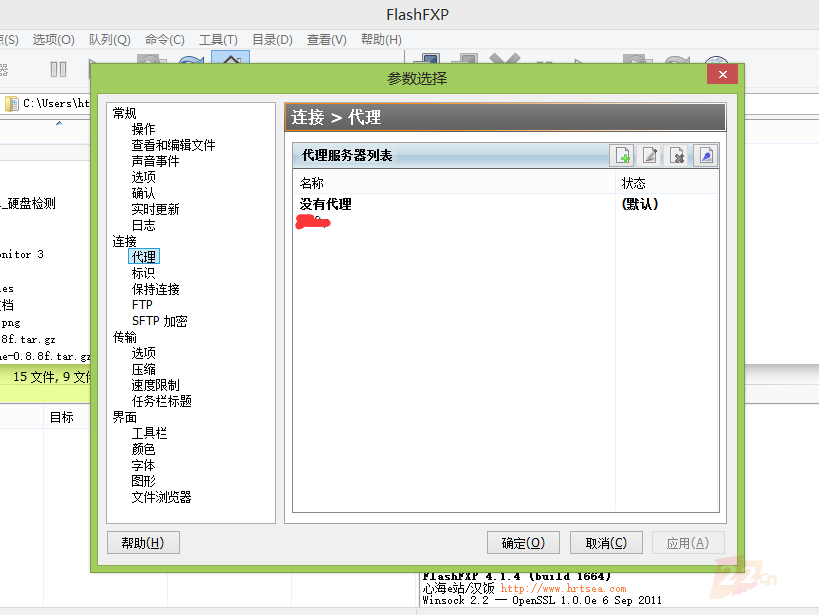Viewport: 819px width, 615px height.
Task: Select 确认 in the settings tree
Action: point(143,193)
